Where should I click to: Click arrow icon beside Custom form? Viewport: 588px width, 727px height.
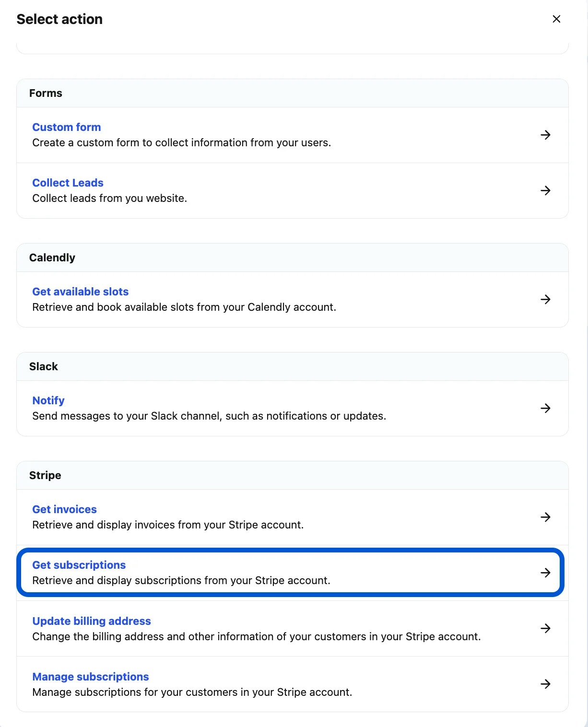point(545,135)
